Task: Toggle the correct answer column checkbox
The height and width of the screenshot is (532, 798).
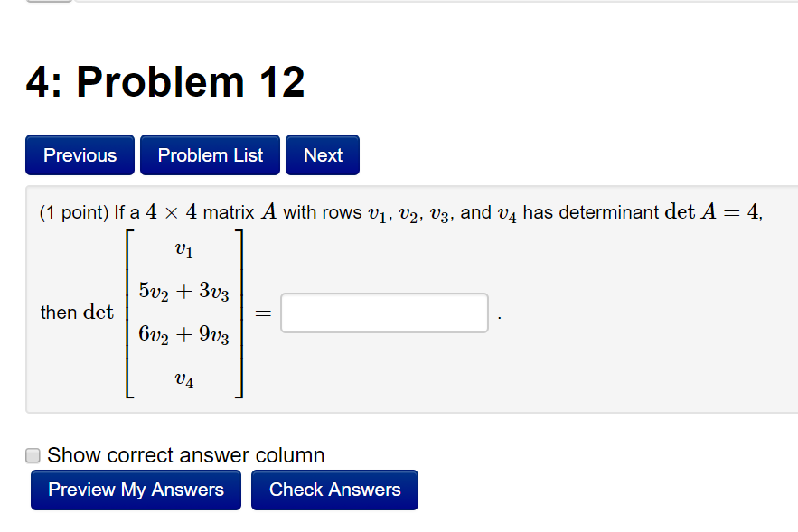Action: click(x=33, y=455)
